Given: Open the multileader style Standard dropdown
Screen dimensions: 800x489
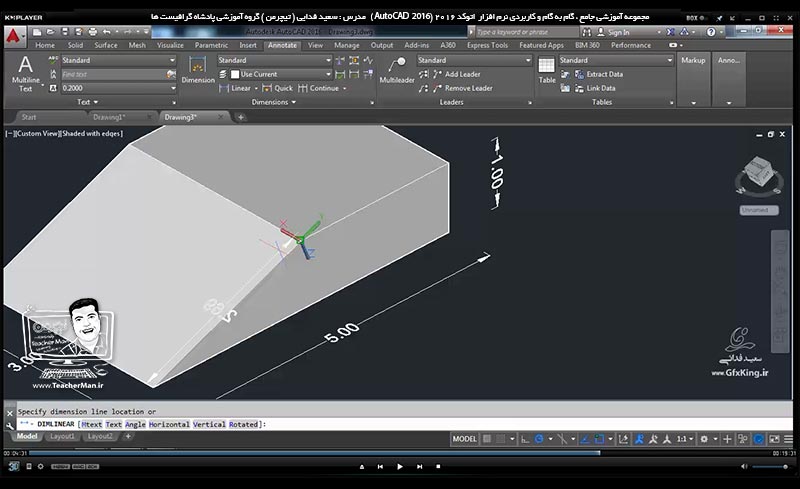Looking at the screenshot, I should [x=474, y=60].
